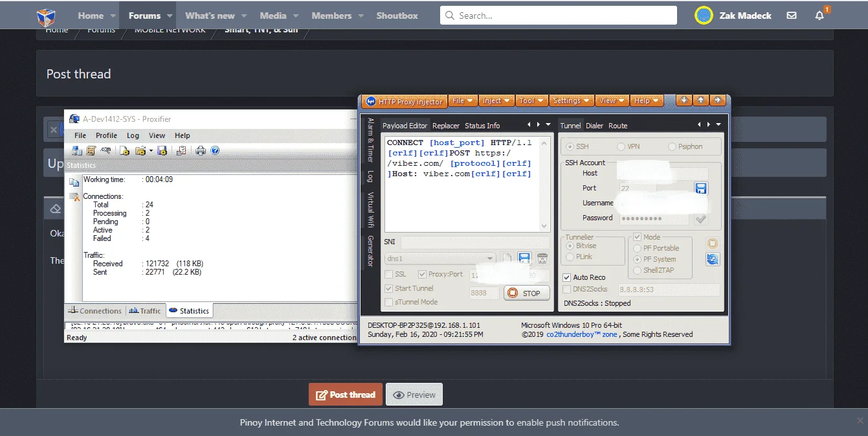868x436 pixels.
Task: Click the up-arrow button in Injector title bar
Action: click(700, 100)
